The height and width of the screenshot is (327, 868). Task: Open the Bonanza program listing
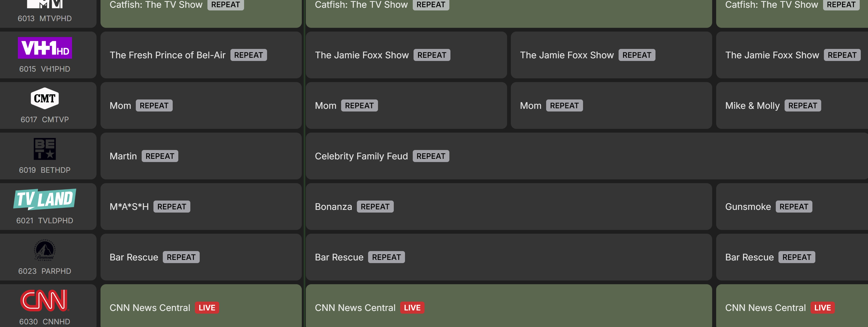pos(333,207)
